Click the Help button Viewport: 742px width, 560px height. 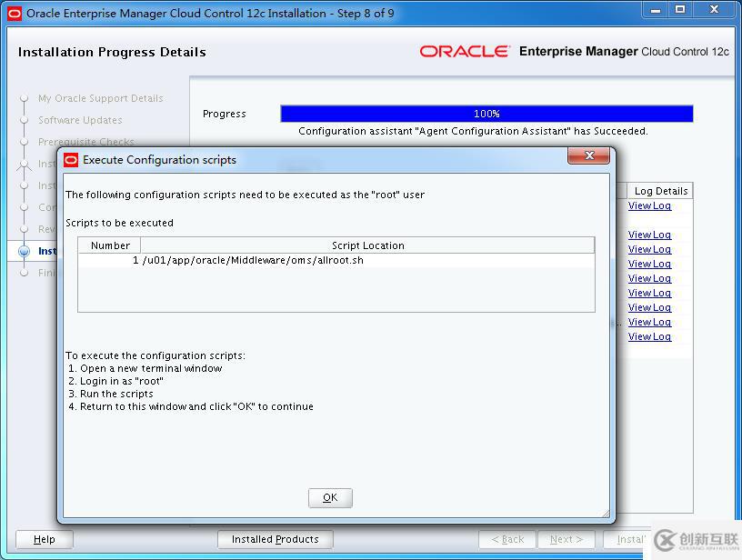(x=43, y=539)
